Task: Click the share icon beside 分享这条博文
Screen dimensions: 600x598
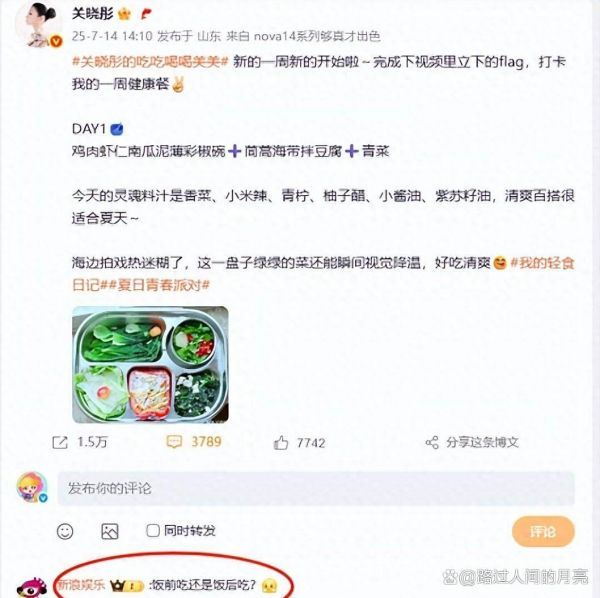Action: (432, 443)
